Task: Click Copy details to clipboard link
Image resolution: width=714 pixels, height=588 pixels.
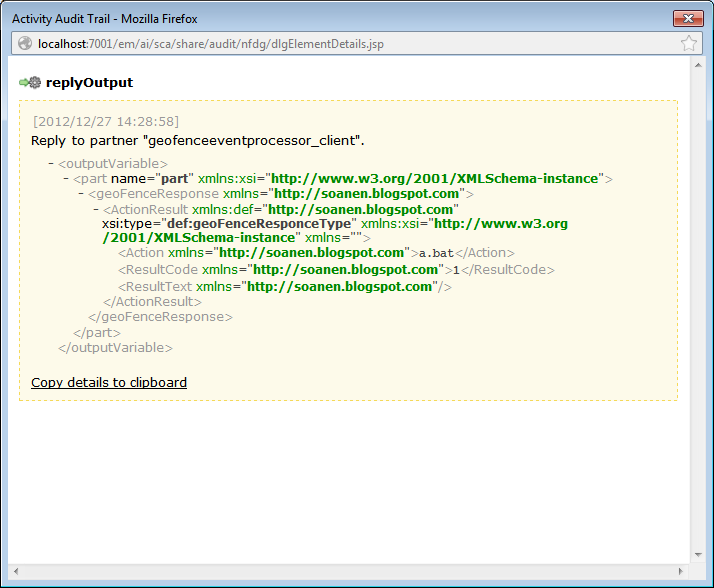Action: click(109, 382)
